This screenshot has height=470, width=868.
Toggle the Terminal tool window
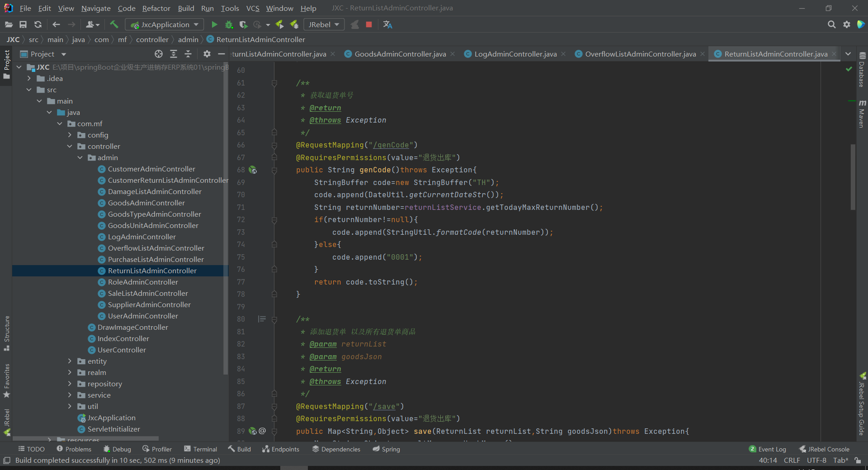click(x=200, y=449)
